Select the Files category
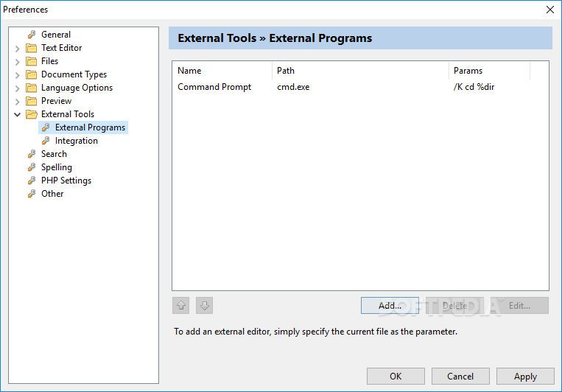 coord(49,61)
